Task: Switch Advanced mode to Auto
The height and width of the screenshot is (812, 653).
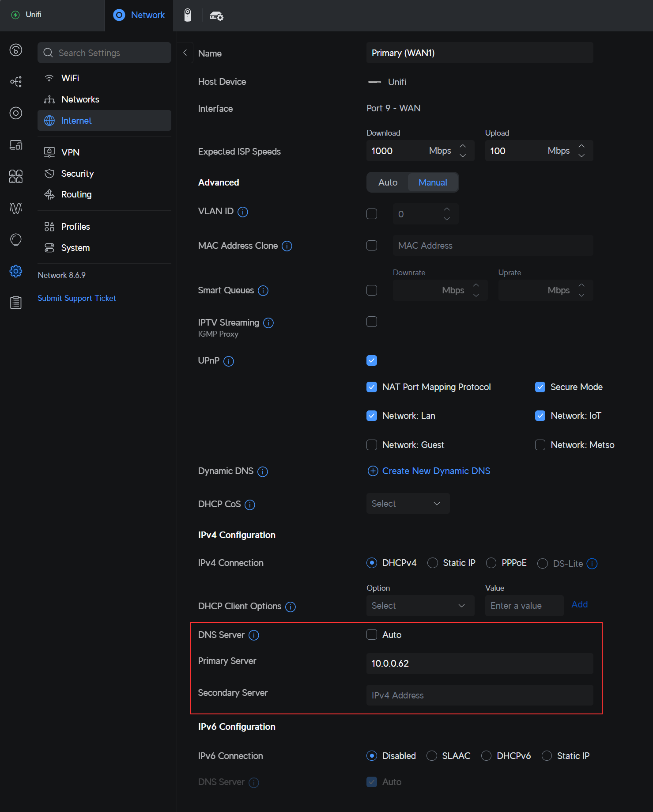Action: 388,182
